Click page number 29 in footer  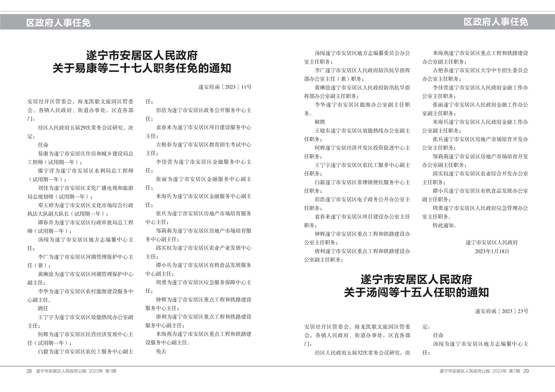pyautogui.click(x=526, y=371)
